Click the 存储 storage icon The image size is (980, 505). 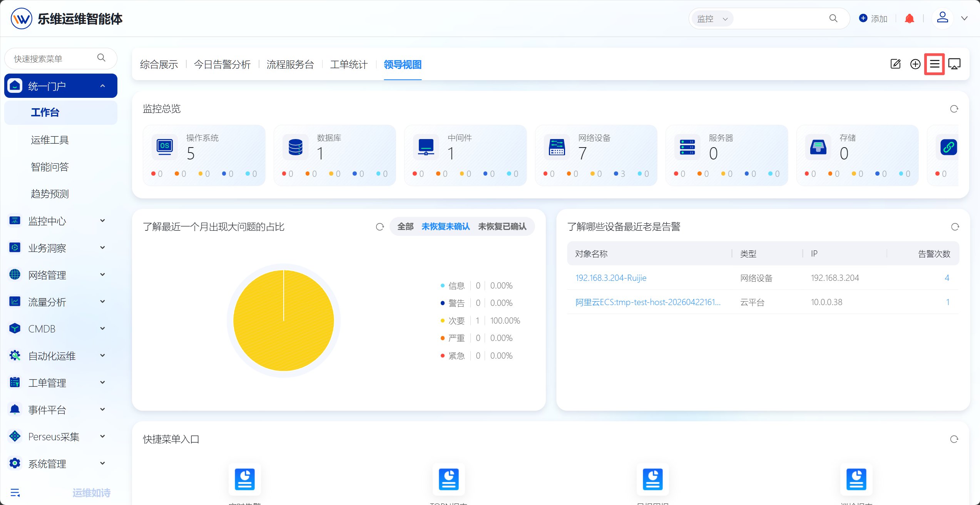pyautogui.click(x=818, y=147)
